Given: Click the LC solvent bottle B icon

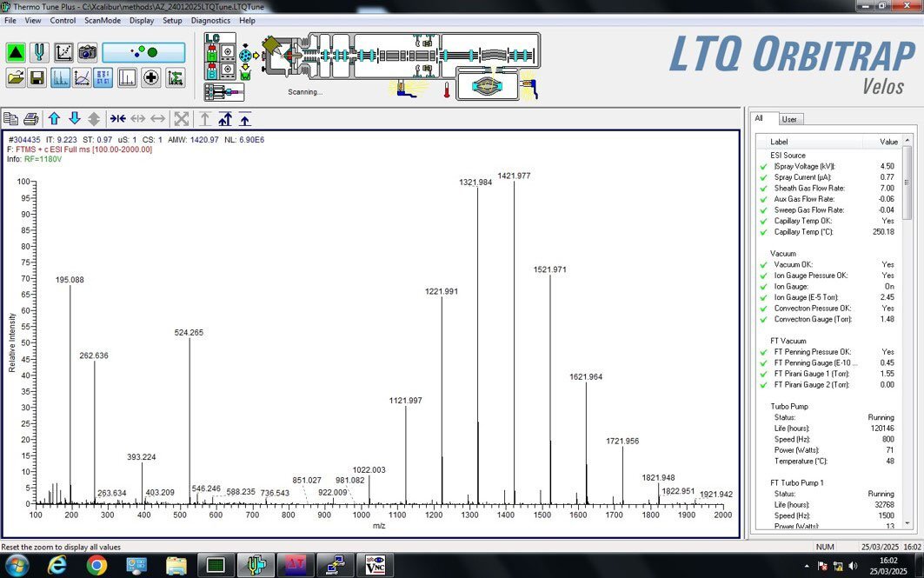Looking at the screenshot, I should tap(211, 71).
